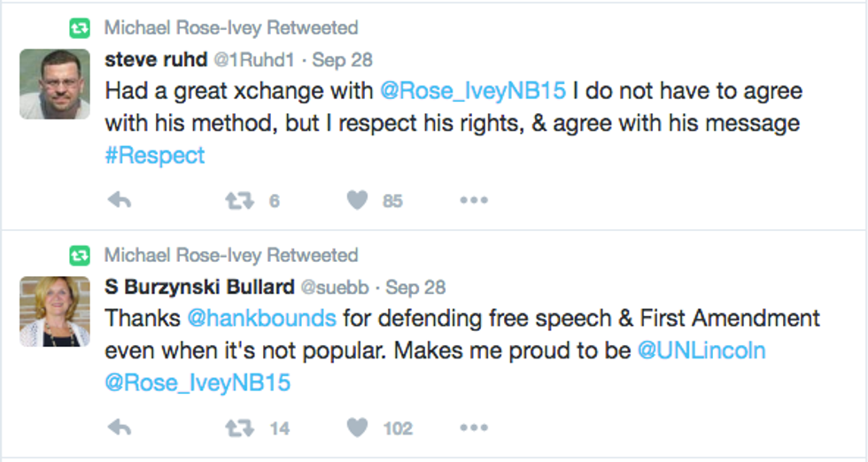This screenshot has height=462, width=868.
Task: Open S Burzynski Bullard's profile photo
Action: (55, 312)
